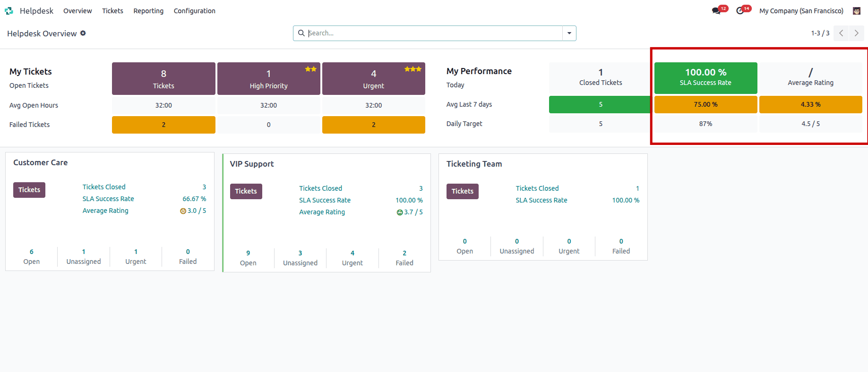The image size is (868, 372).
Task: Open the activities clock icon
Action: [740, 11]
